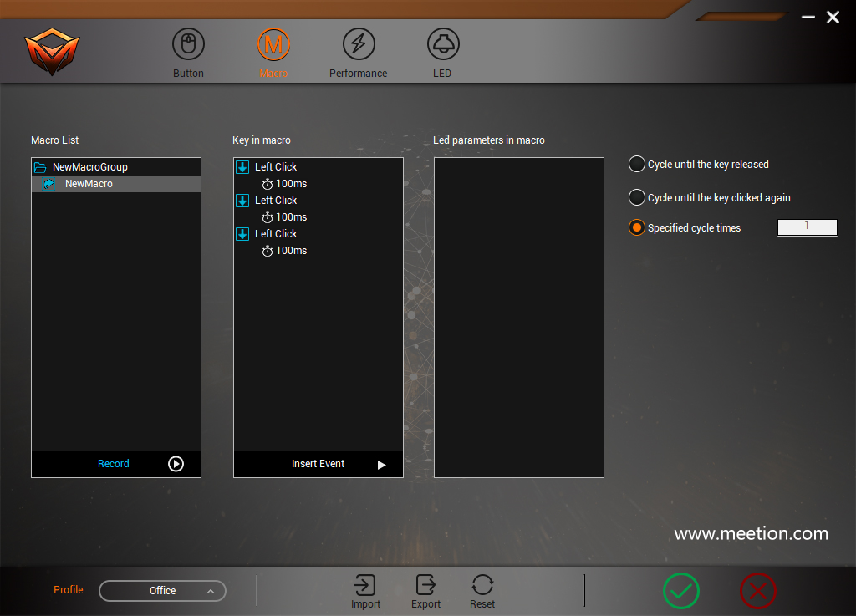The width and height of the screenshot is (856, 616).
Task: Confirm settings with green checkmark button
Action: (x=681, y=591)
